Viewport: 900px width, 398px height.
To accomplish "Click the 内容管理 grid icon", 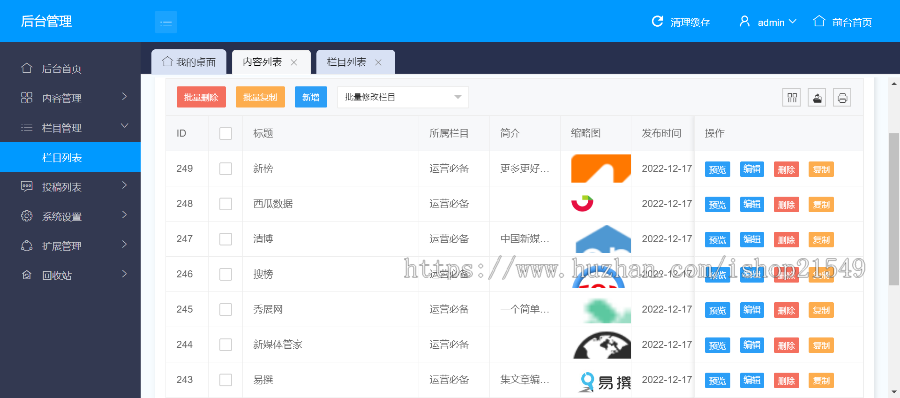I will [x=26, y=98].
